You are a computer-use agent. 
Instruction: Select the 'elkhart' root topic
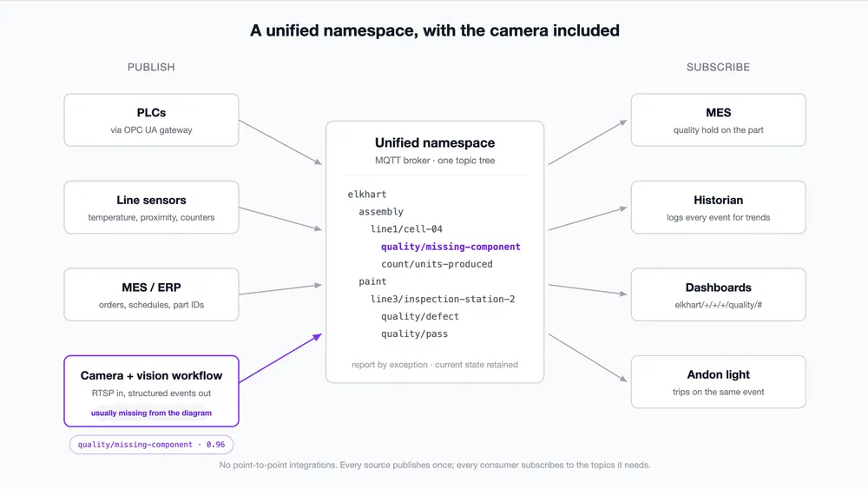367,195
